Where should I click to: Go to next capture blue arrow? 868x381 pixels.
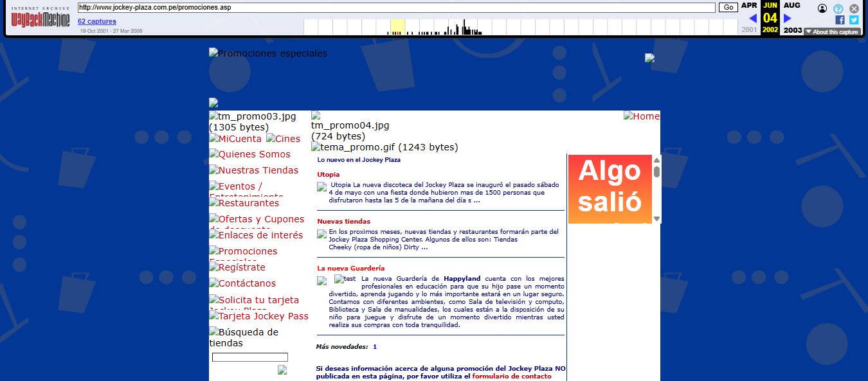coord(788,18)
